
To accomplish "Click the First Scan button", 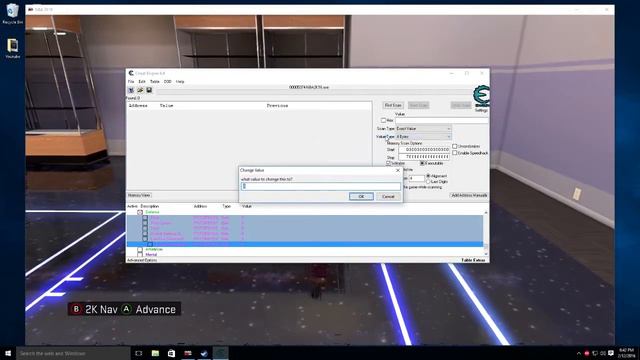I will 393,105.
